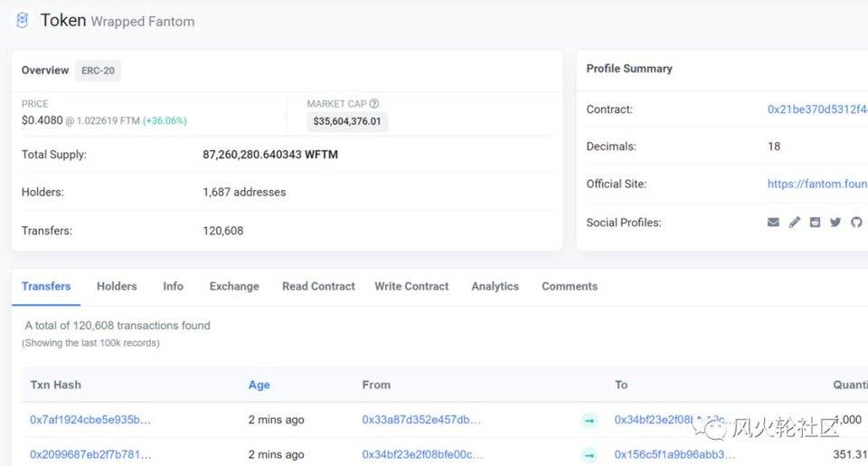Open recipient address 0x156c5f1a9b96abb3
The image size is (868, 466).
click(675, 454)
